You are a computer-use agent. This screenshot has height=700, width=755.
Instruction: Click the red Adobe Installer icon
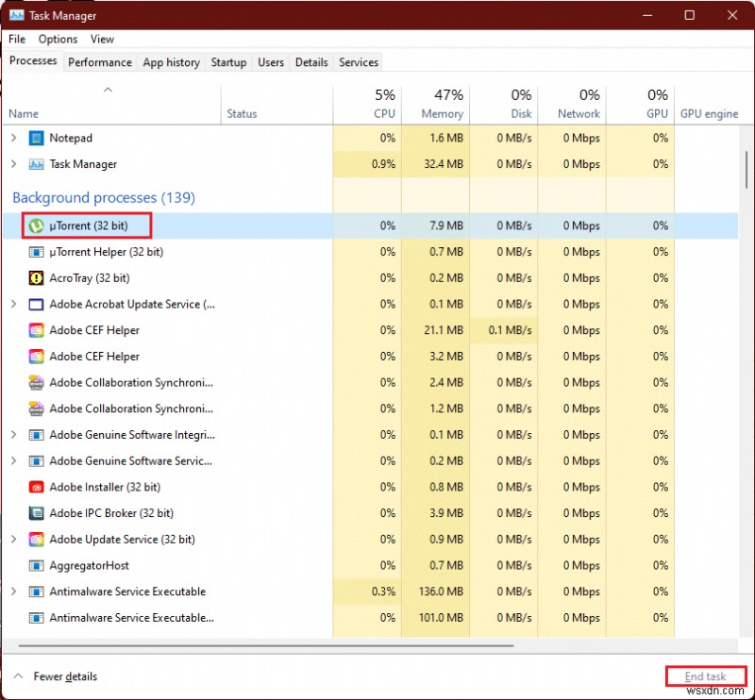click(x=36, y=487)
